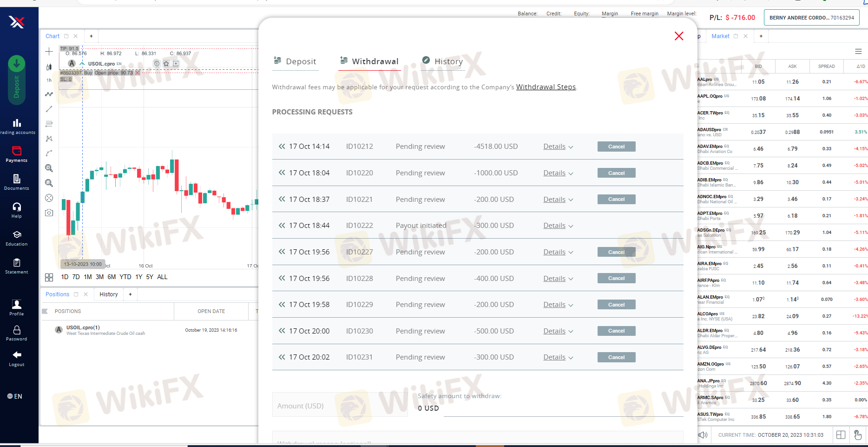This screenshot has height=447, width=868.
Task: Expand Details for request ID10212
Action: (x=558, y=147)
